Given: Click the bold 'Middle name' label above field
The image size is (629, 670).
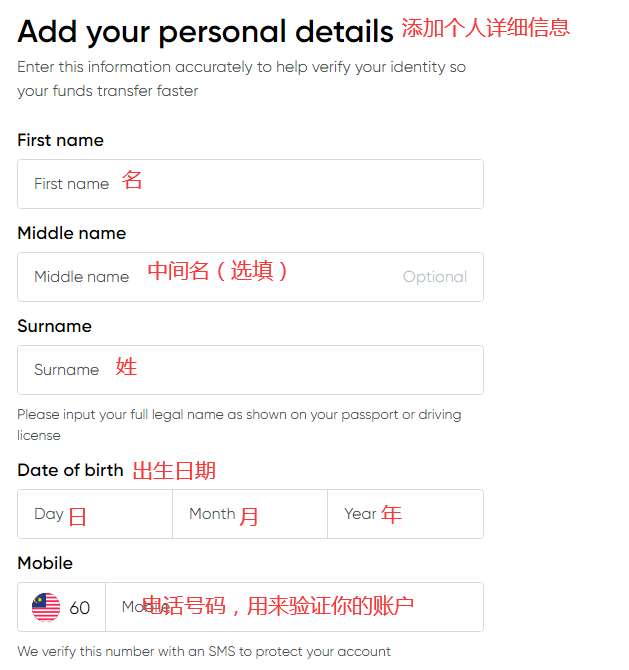Looking at the screenshot, I should click(71, 233).
